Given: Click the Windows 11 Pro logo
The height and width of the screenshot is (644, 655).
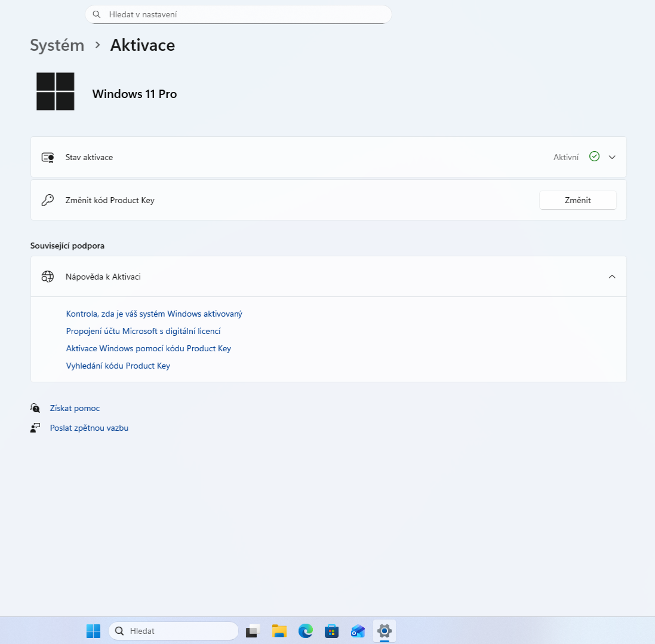Looking at the screenshot, I should click(x=56, y=91).
